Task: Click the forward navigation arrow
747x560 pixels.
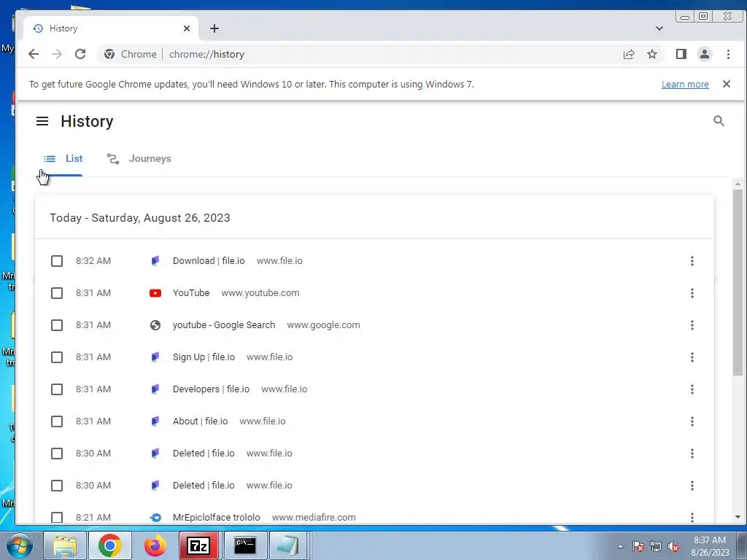Action: [x=57, y=54]
